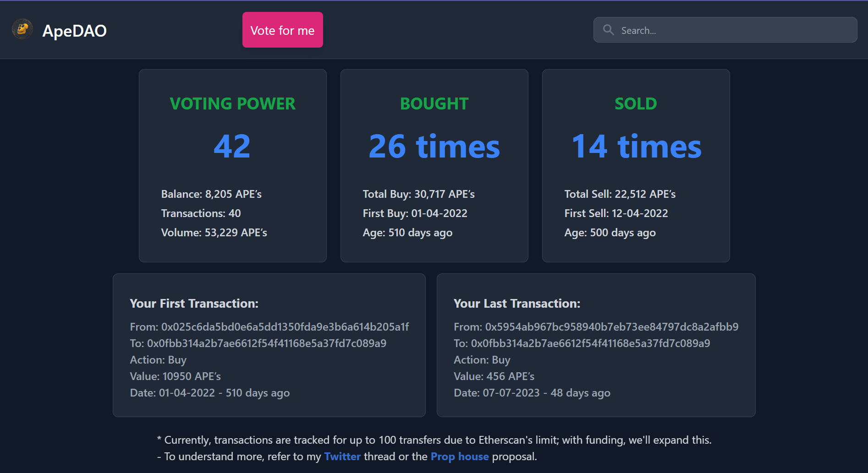This screenshot has width=868, height=473.
Task: Click last transaction To address
Action: pyautogui.click(x=590, y=343)
